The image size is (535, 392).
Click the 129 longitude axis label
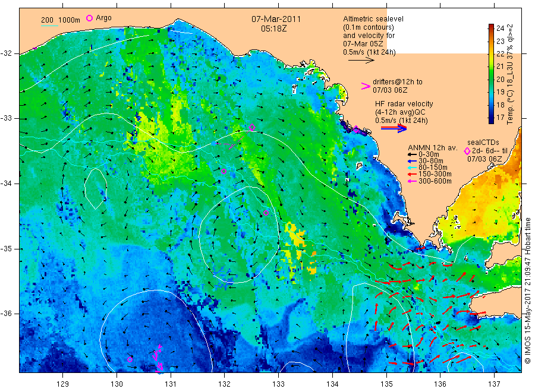(63, 384)
